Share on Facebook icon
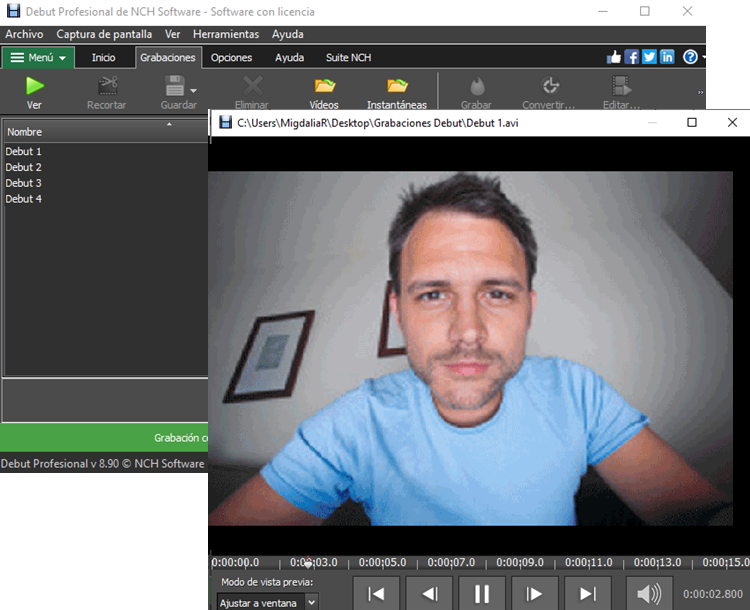 pyautogui.click(x=631, y=57)
